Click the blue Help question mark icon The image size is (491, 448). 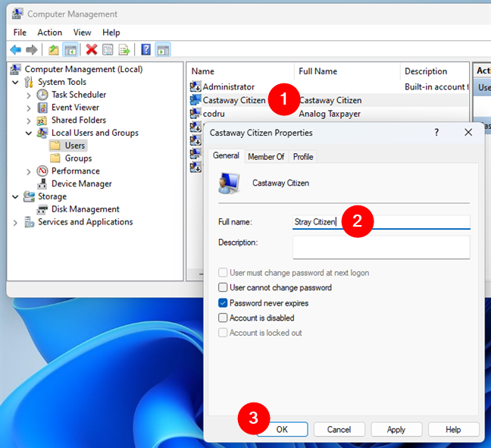[x=146, y=49]
